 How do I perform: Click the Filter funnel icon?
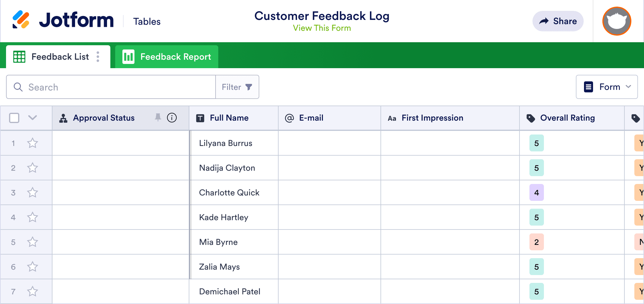pos(249,87)
